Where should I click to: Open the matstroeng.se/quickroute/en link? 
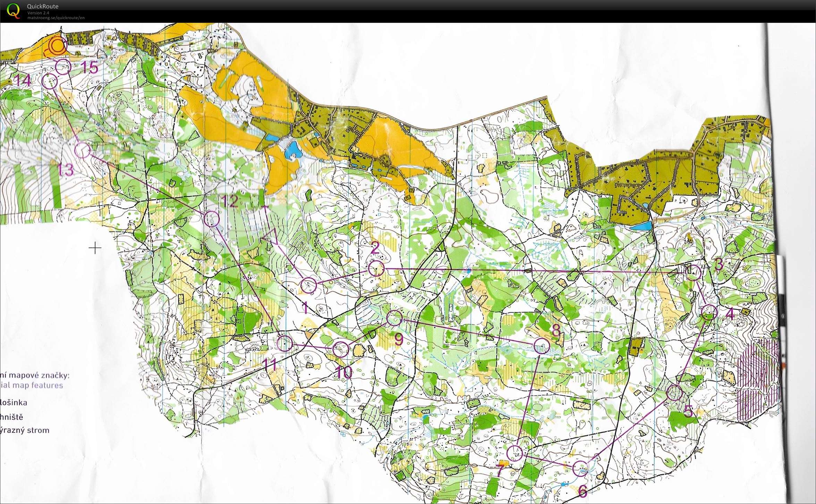coord(56,18)
